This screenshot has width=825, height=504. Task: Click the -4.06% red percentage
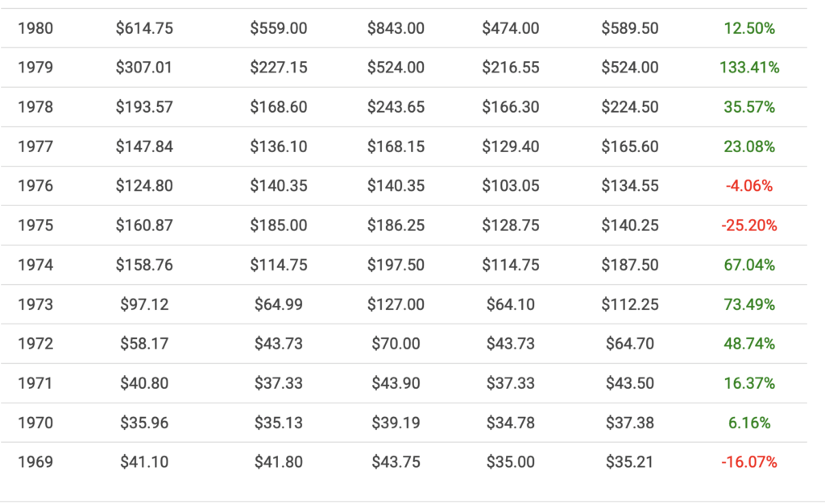(749, 186)
